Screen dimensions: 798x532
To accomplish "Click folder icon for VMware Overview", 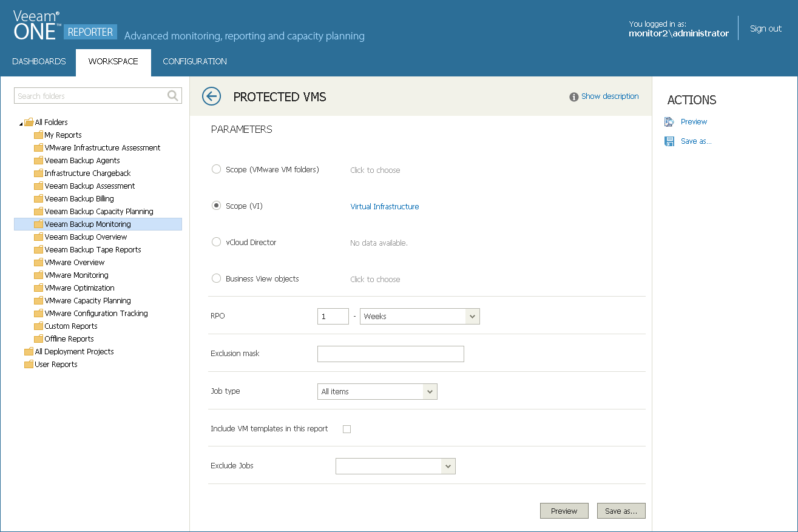I will pyautogui.click(x=38, y=262).
